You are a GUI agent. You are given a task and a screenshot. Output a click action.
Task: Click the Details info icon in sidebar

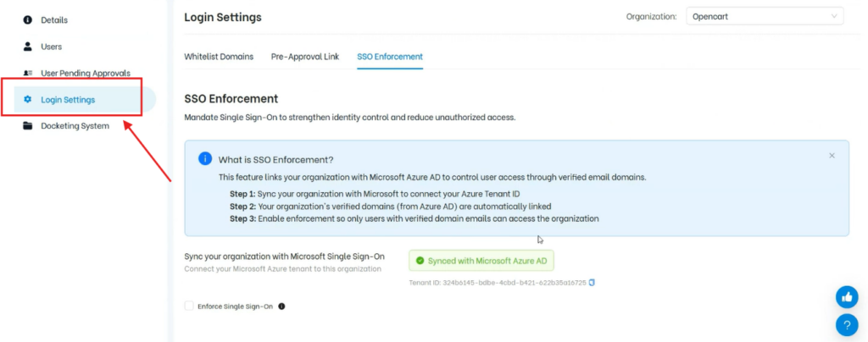(x=28, y=19)
